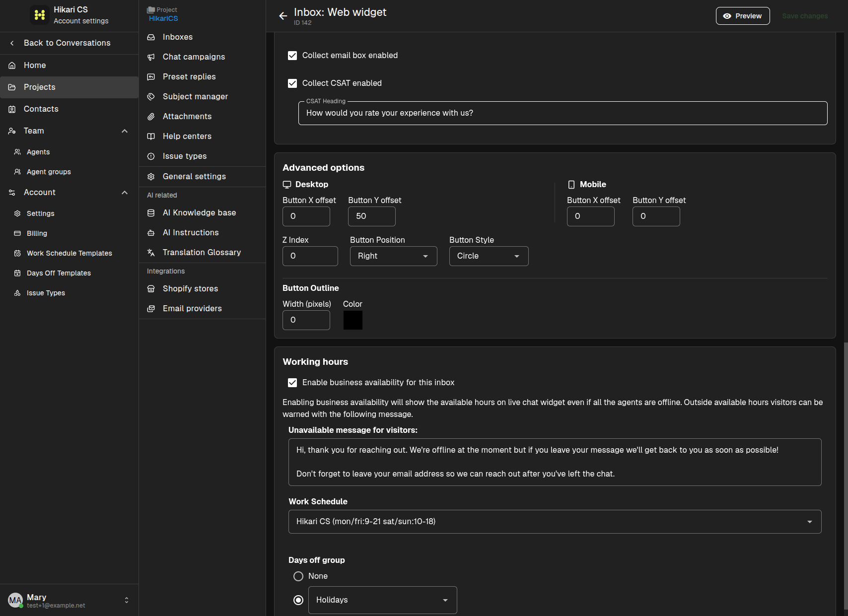
Task: Click Back to Conversations
Action: coord(69,43)
